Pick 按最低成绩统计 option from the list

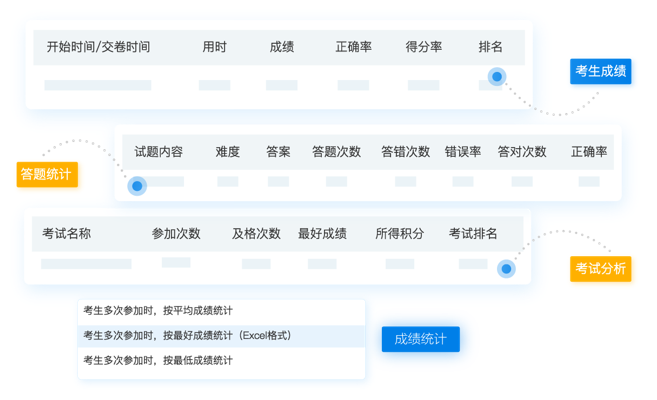158,360
